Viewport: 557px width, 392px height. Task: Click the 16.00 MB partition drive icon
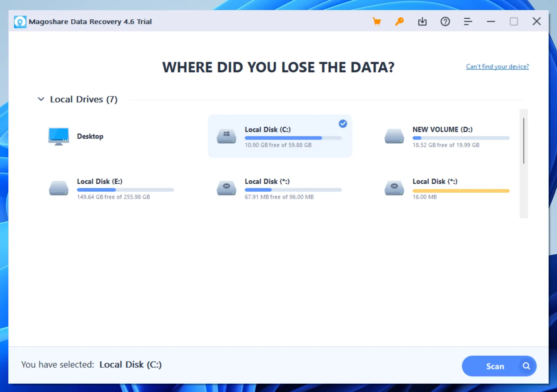(394, 188)
